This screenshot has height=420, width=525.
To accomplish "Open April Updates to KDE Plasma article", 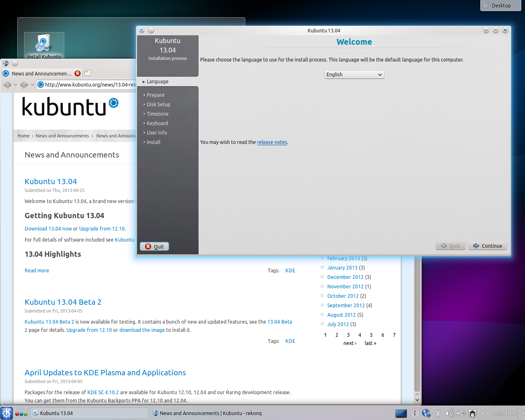I will [105, 373].
